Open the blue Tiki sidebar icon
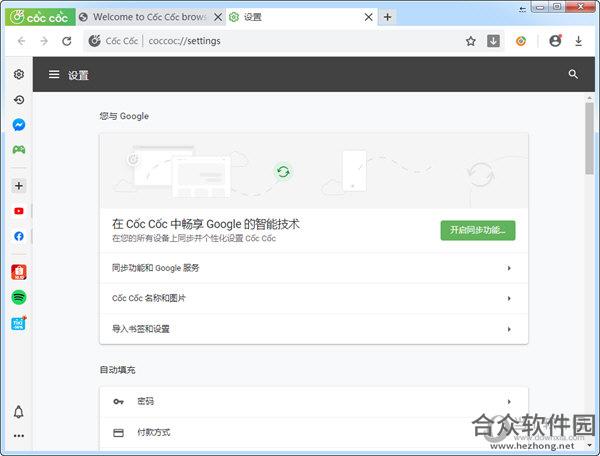This screenshot has width=600, height=456. (x=18, y=323)
